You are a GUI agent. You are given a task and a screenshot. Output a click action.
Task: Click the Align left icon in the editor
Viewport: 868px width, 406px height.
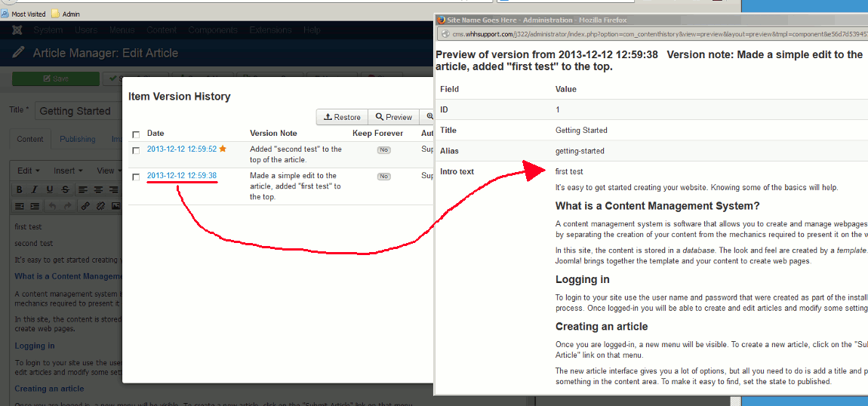[x=83, y=189]
